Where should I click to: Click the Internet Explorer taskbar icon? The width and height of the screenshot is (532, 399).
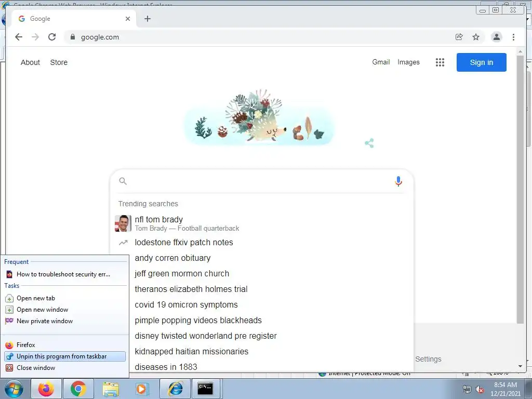click(175, 389)
